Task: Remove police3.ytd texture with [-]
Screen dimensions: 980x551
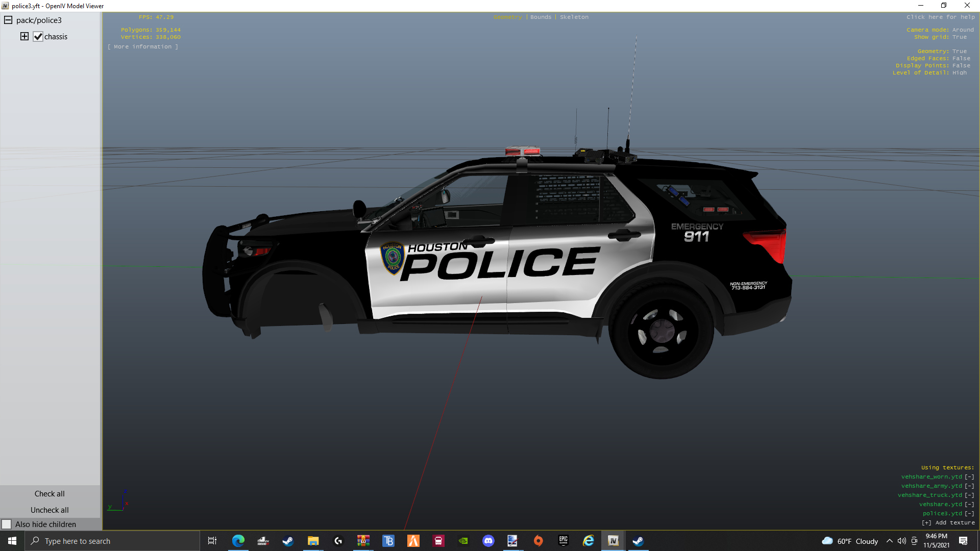Action: [x=969, y=513]
